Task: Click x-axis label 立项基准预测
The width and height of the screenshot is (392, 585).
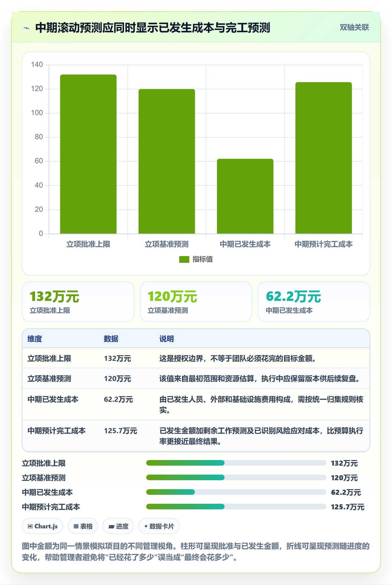Action: 167,244
